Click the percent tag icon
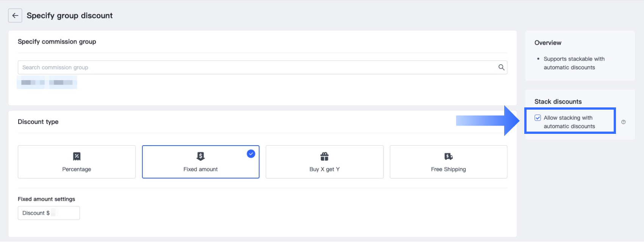Image resolution: width=644 pixels, height=242 pixels. click(77, 156)
